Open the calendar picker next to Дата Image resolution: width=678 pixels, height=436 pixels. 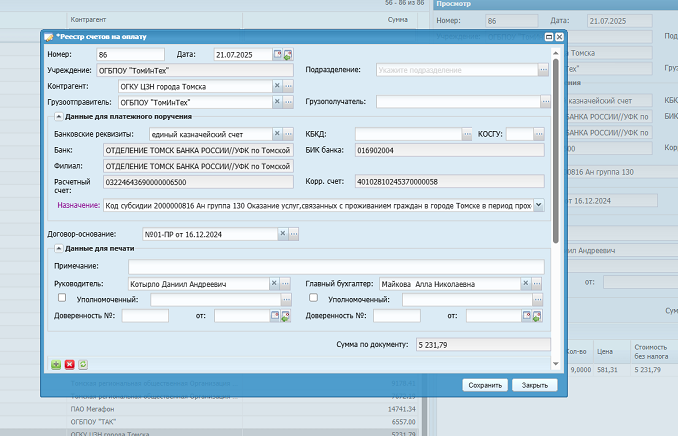[x=278, y=54]
